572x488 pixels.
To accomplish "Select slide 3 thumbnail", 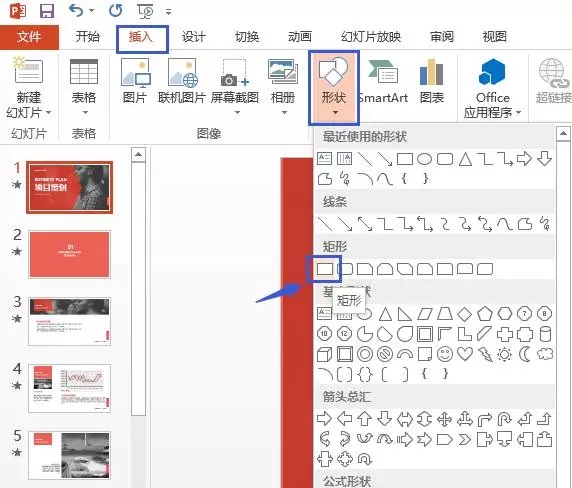I will pos(69,321).
